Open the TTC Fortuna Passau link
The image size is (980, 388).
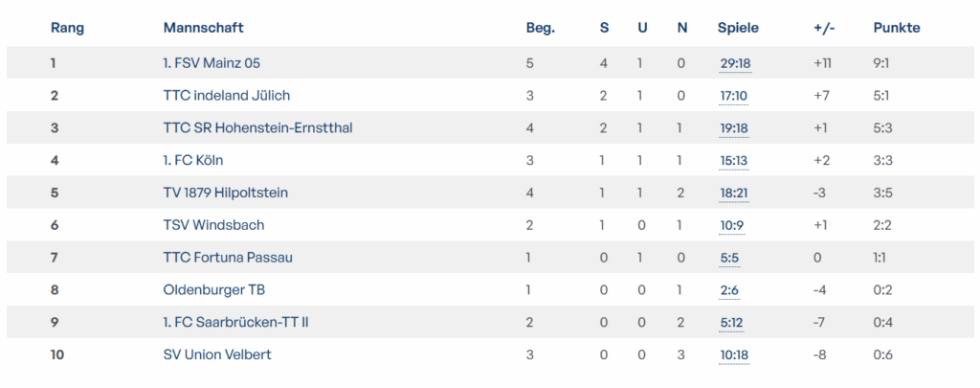pyautogui.click(x=228, y=258)
